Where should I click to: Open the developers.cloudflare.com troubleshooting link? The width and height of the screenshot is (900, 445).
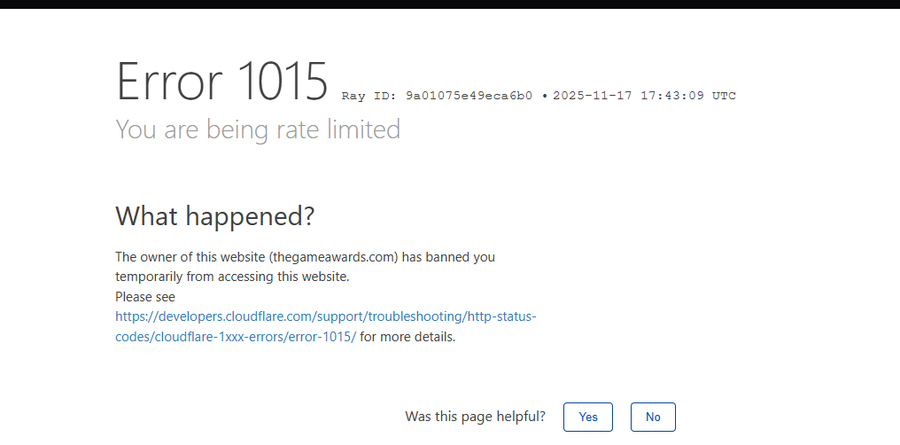click(x=326, y=316)
